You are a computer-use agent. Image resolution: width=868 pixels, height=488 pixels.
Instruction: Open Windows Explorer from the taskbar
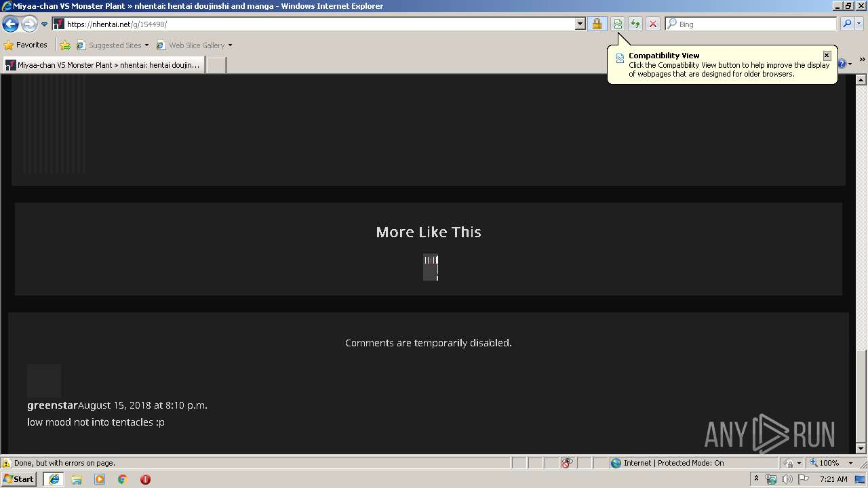click(x=77, y=479)
